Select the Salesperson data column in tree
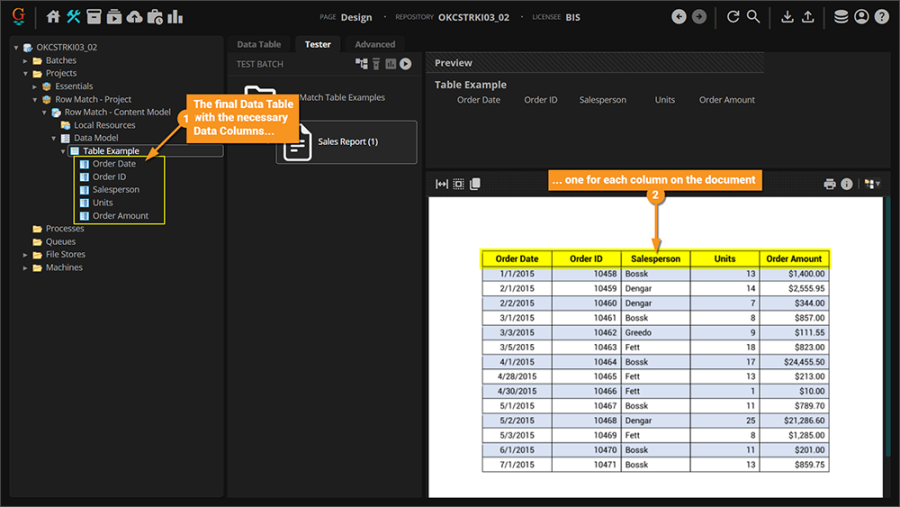This screenshot has width=900, height=507. [x=115, y=189]
